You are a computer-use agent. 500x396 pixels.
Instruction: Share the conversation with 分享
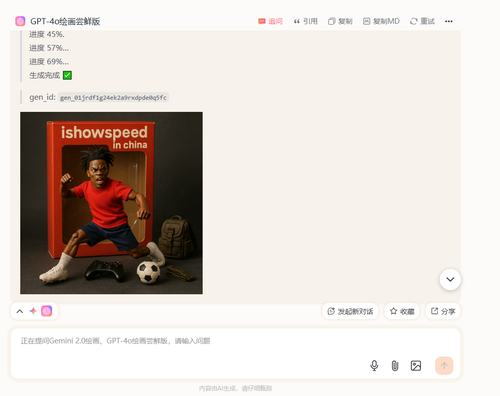click(443, 311)
